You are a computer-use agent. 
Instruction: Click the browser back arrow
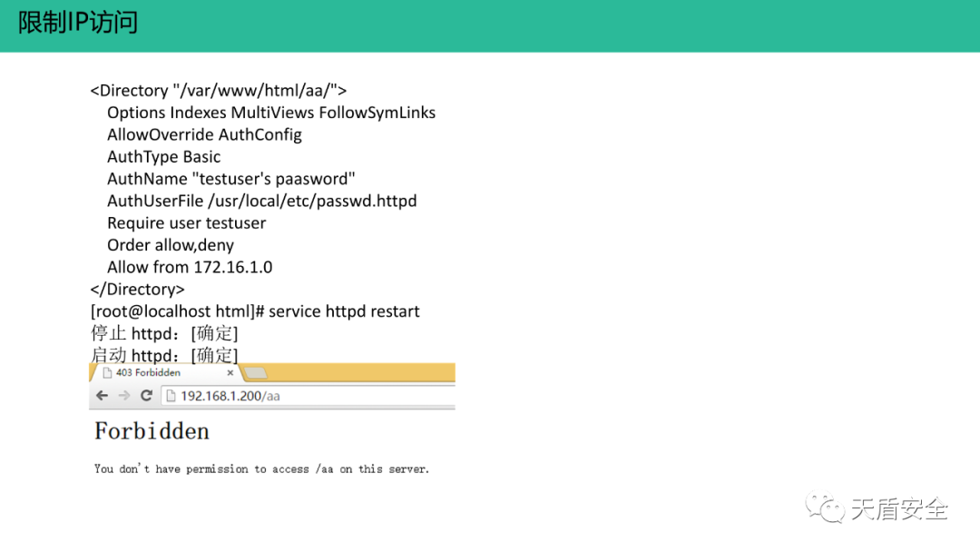(x=103, y=396)
